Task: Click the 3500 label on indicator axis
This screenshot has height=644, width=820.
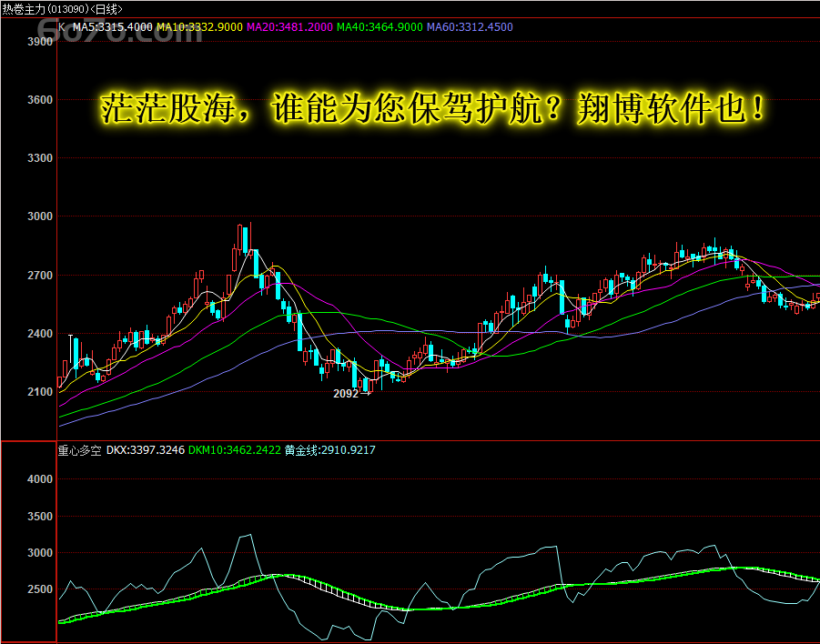Action: point(40,517)
